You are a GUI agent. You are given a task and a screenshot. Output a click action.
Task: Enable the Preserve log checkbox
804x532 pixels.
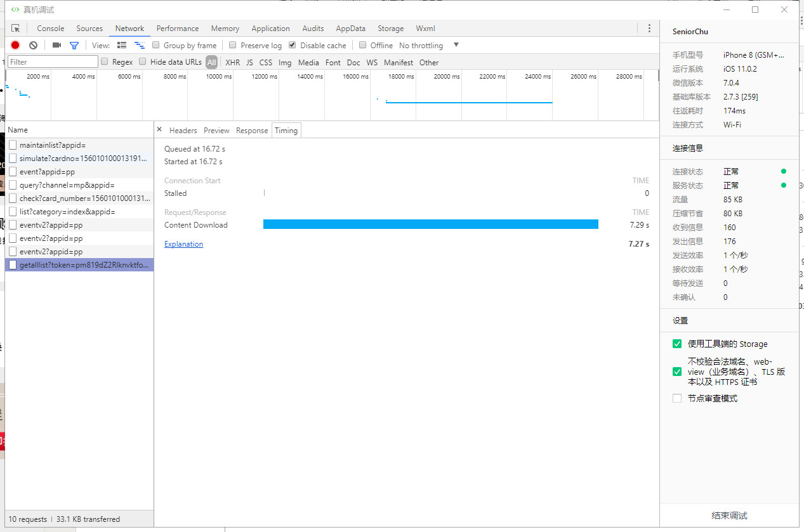[x=233, y=45]
